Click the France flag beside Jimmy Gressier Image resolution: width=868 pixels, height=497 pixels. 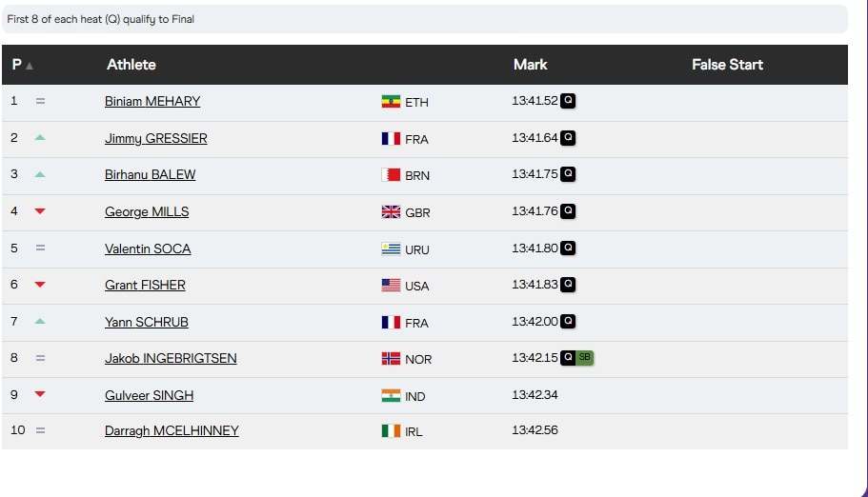pyautogui.click(x=391, y=138)
